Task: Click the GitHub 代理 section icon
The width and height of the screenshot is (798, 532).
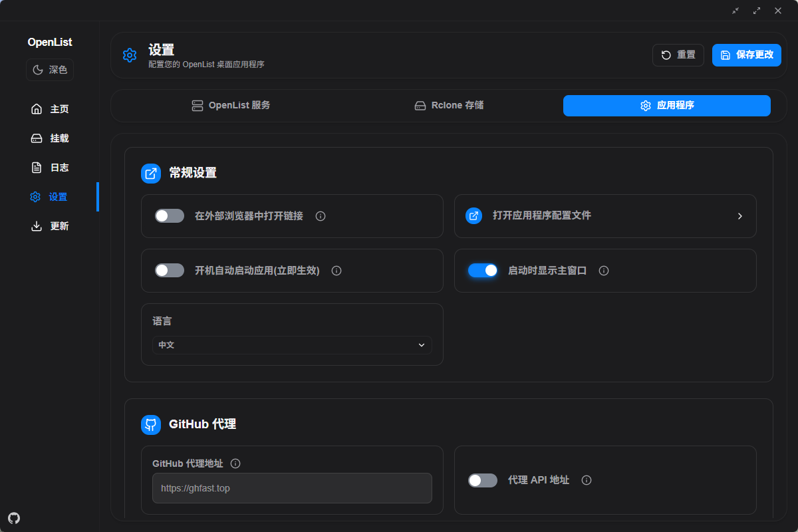Action: tap(151, 424)
